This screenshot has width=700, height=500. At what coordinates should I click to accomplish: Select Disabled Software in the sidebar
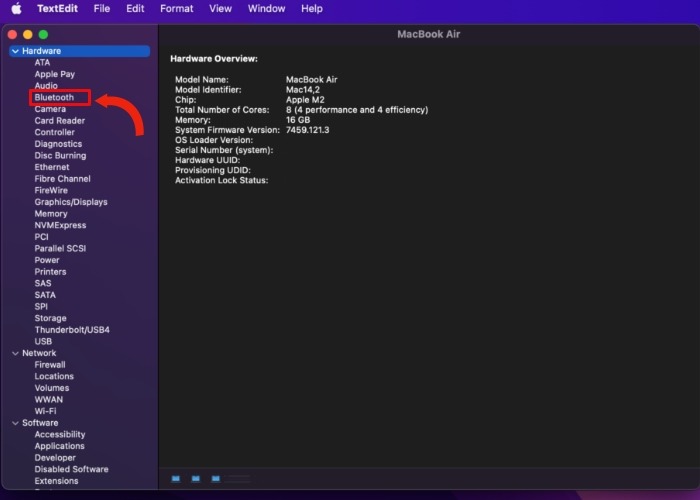[71, 469]
